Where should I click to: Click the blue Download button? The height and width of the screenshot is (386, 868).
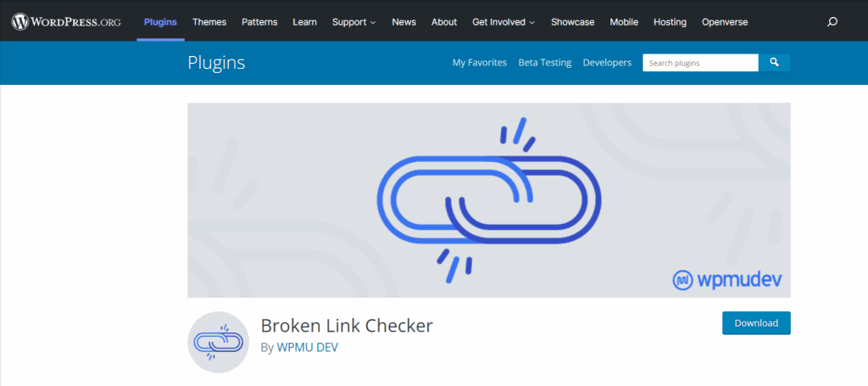(756, 323)
